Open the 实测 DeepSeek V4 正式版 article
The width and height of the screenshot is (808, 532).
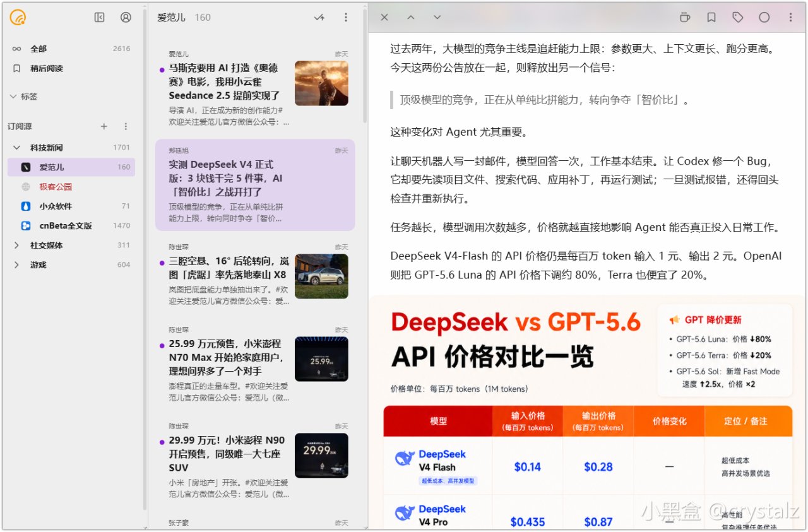point(255,185)
